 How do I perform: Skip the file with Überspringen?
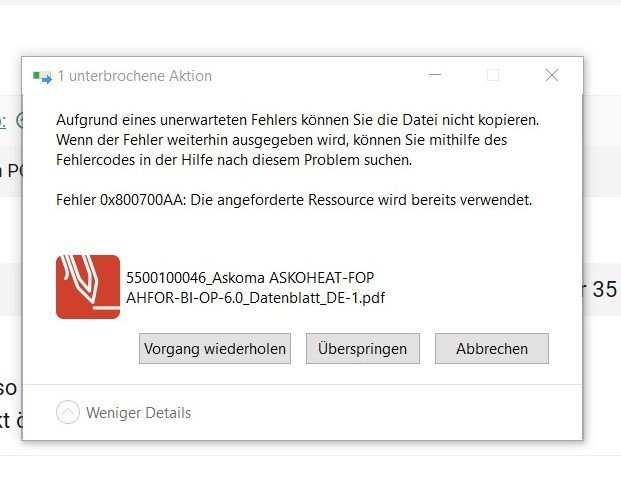pos(362,349)
